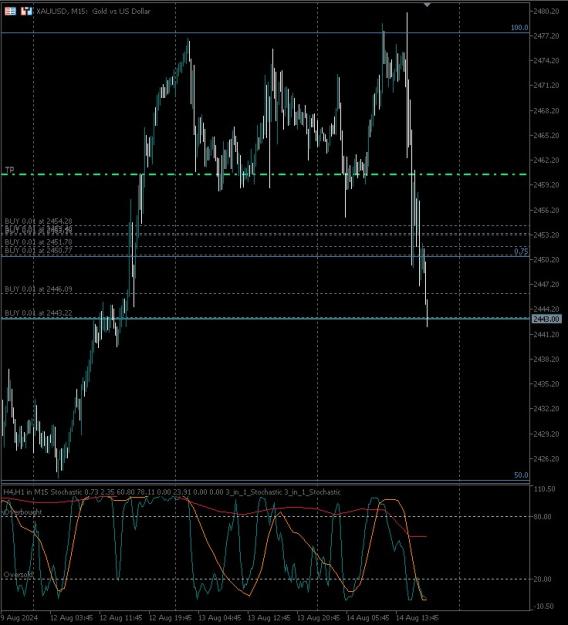568x625 pixels.
Task: Open the One Click Trading panel icon
Action: 26,11
